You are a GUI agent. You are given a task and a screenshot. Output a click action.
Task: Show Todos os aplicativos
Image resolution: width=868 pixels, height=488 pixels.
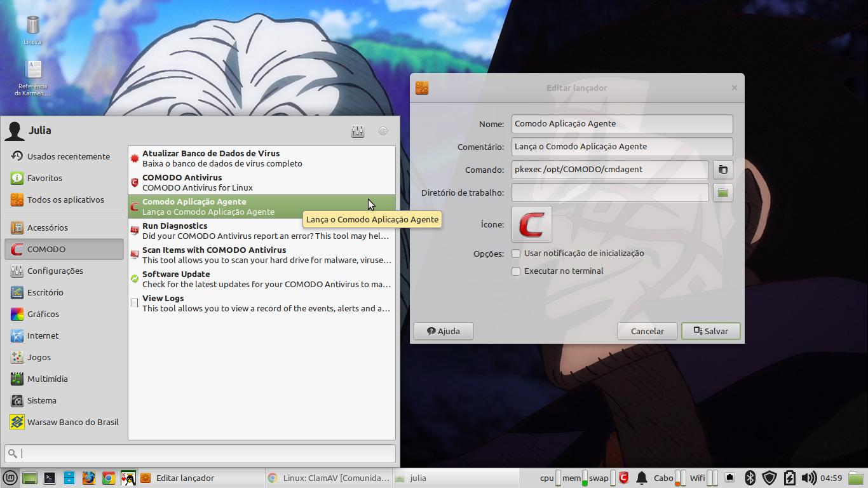(64, 200)
